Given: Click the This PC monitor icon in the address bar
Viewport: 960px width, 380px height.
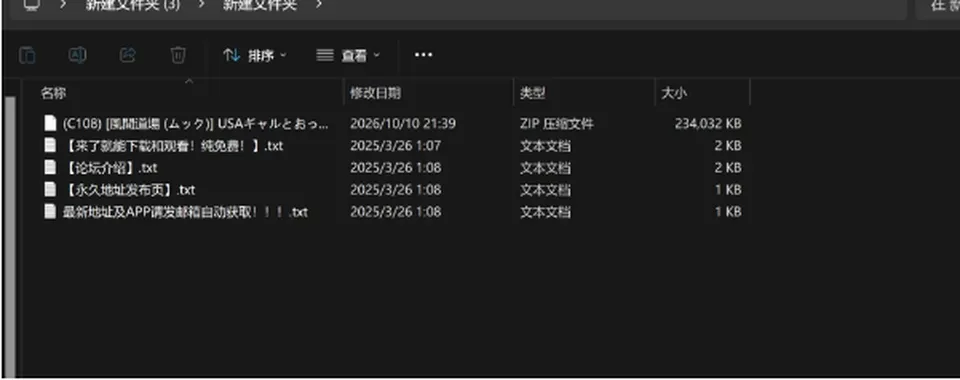Looking at the screenshot, I should [x=31, y=5].
